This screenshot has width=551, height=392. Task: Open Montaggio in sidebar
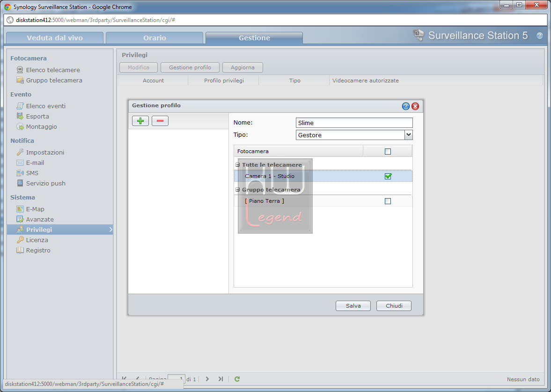click(x=42, y=126)
